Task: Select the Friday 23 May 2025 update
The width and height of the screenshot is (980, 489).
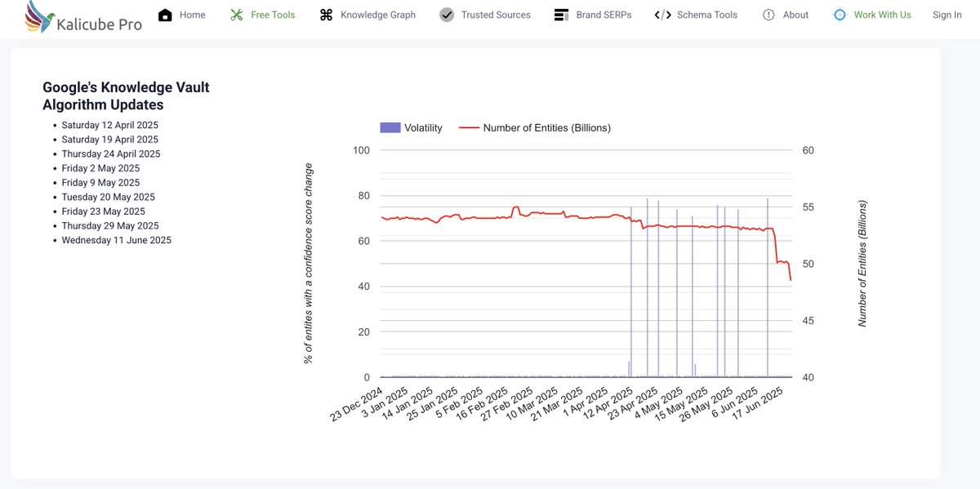Action: (104, 211)
